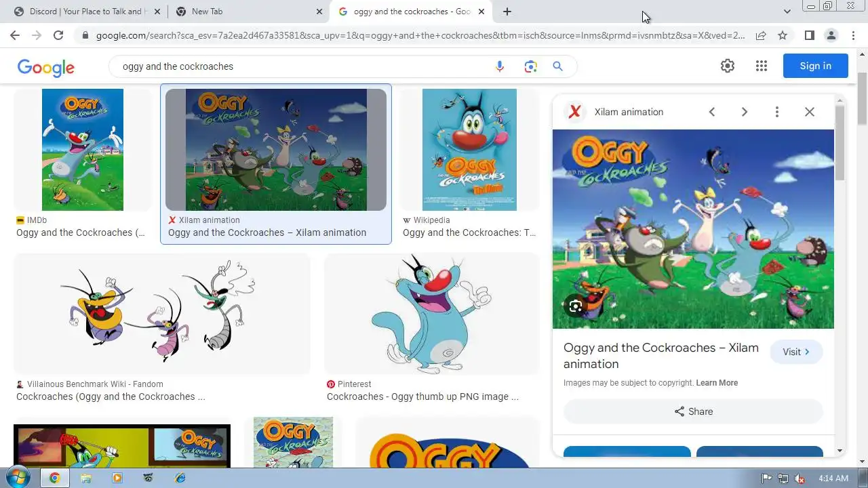Click the voice search microphone icon
Image resolution: width=868 pixels, height=488 pixels.
(500, 66)
